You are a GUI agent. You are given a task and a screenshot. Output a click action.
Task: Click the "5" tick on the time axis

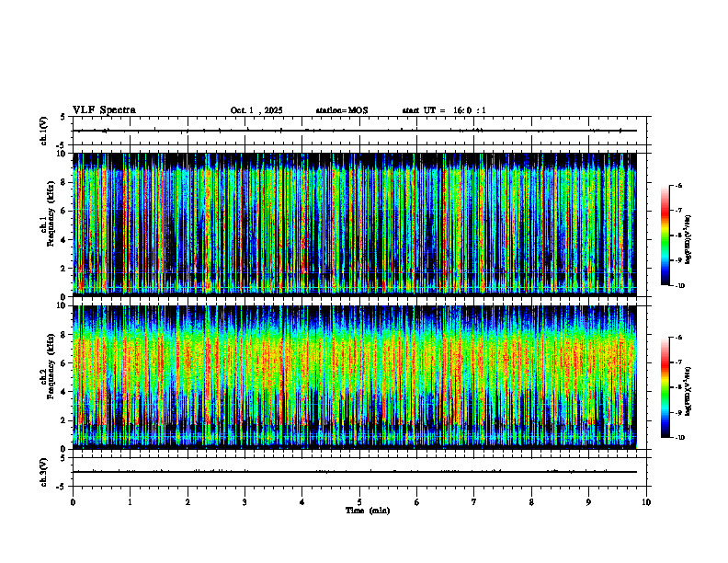click(x=359, y=502)
